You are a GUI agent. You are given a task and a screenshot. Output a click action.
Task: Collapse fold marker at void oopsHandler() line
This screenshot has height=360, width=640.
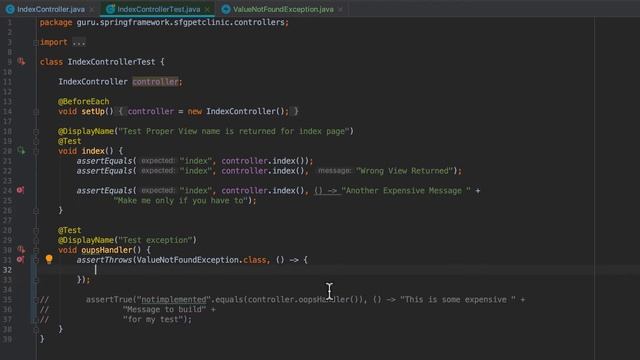[36, 250]
